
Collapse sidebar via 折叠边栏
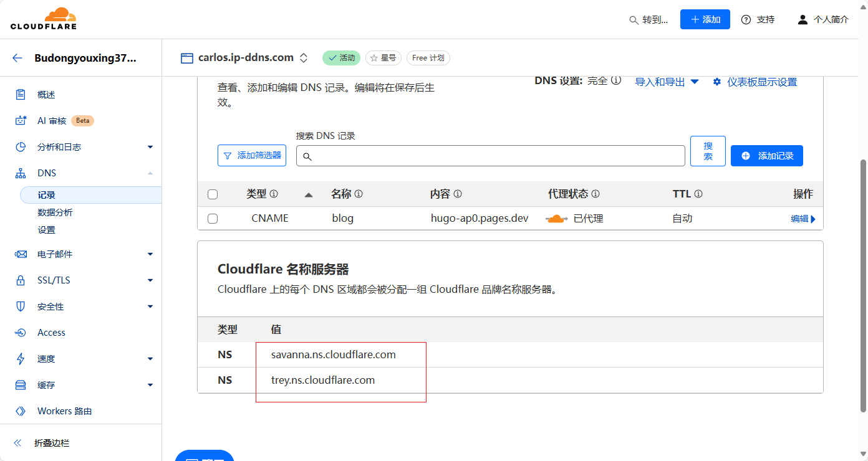(x=52, y=443)
